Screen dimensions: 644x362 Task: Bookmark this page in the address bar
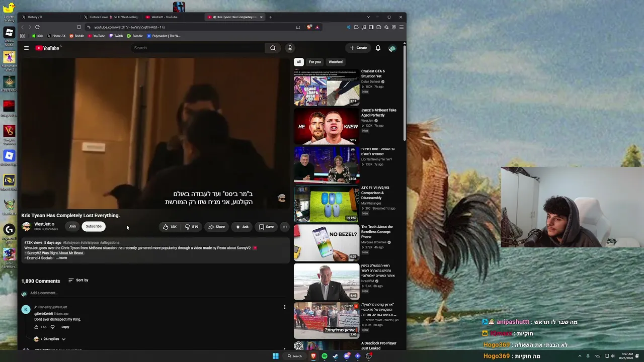pyautogui.click(x=78, y=27)
